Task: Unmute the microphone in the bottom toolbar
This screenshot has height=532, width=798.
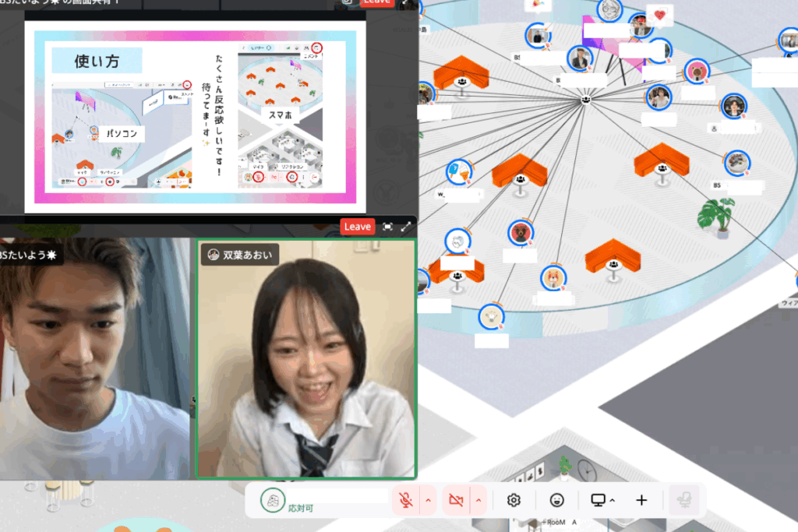Action: [x=405, y=501]
